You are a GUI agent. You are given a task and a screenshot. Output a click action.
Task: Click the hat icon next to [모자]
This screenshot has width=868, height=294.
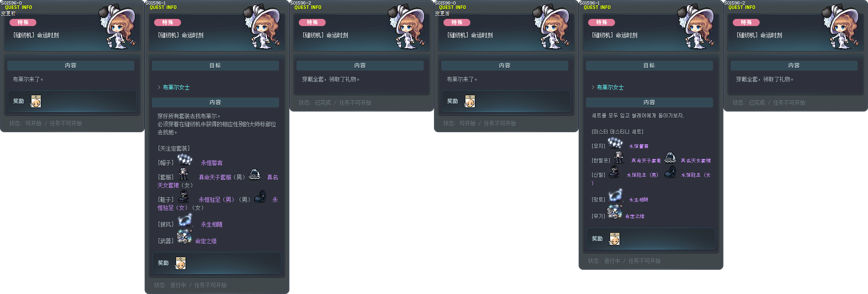(615, 143)
